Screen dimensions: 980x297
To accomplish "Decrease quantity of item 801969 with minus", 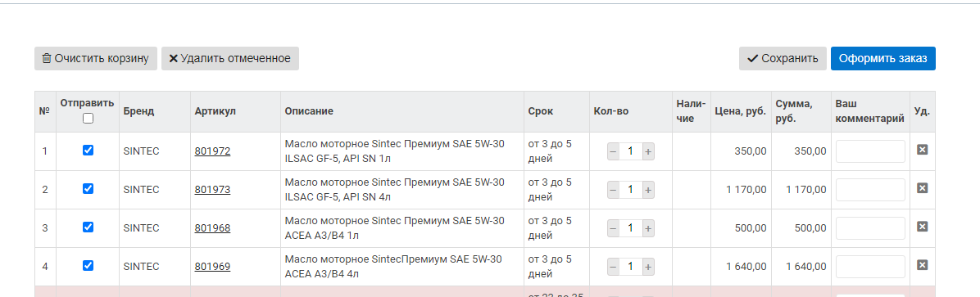I will pos(613,267).
